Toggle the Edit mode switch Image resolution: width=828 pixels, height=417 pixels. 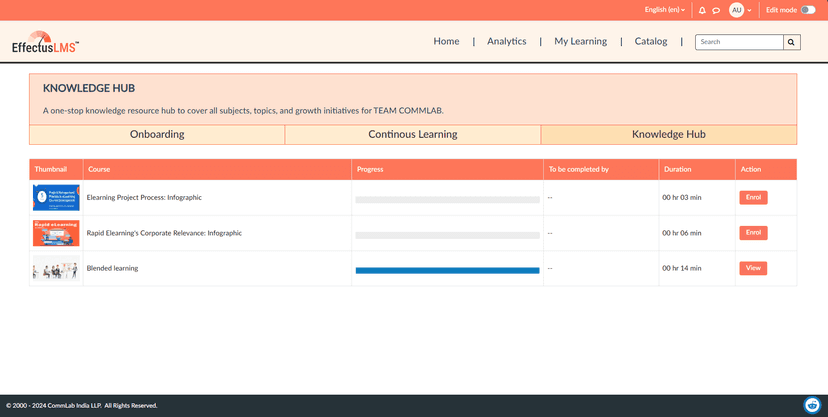pos(808,10)
